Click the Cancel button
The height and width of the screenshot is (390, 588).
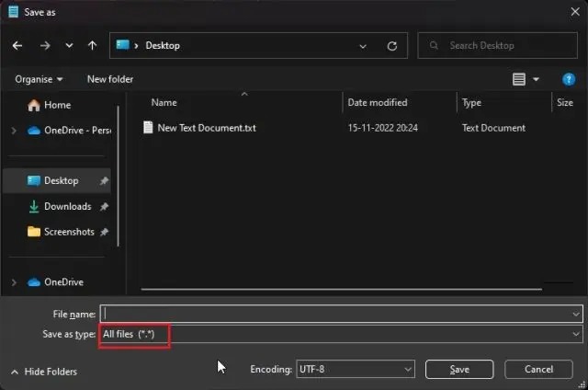[539, 370]
